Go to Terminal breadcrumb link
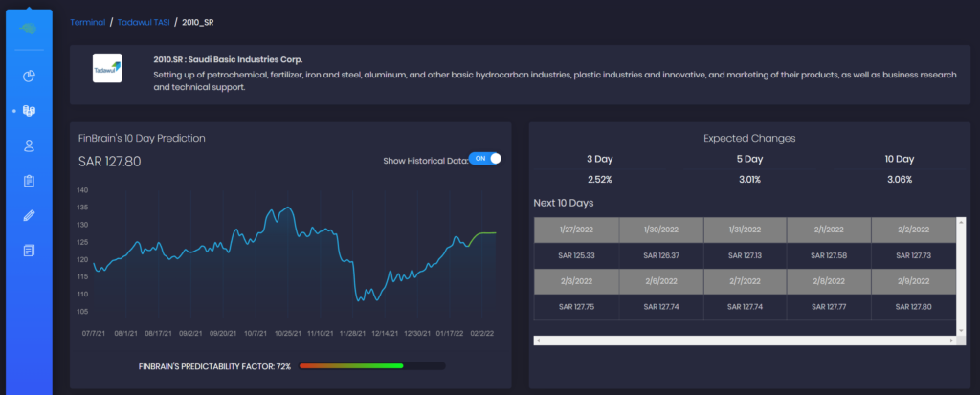This screenshot has height=395, width=980. [87, 23]
